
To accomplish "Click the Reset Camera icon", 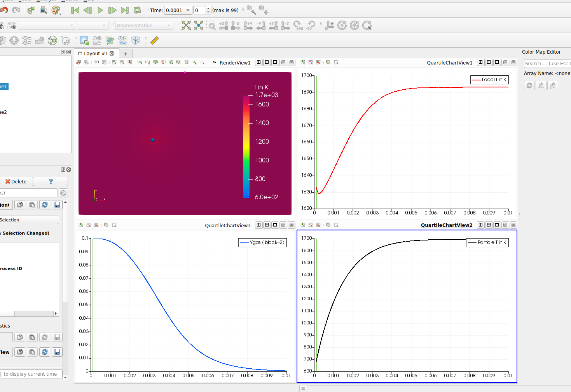I will [186, 26].
